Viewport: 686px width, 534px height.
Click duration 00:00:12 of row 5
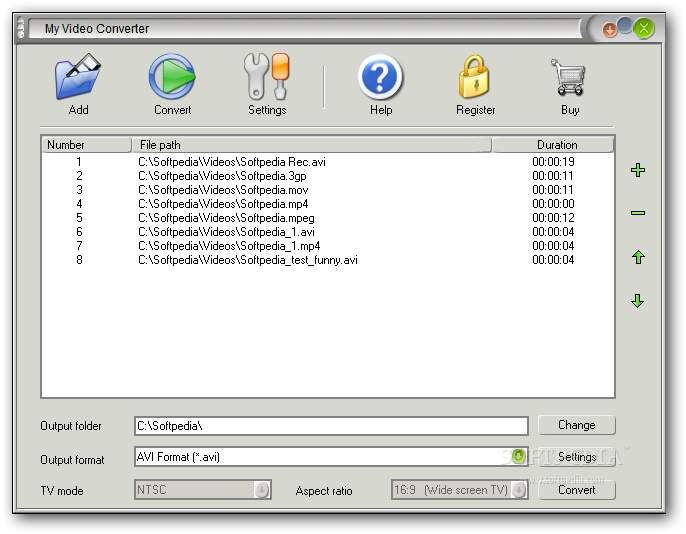click(553, 218)
